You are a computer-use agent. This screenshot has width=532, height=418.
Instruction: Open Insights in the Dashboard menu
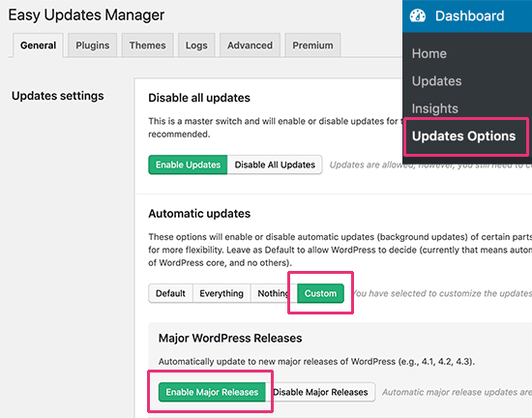pyautogui.click(x=435, y=108)
